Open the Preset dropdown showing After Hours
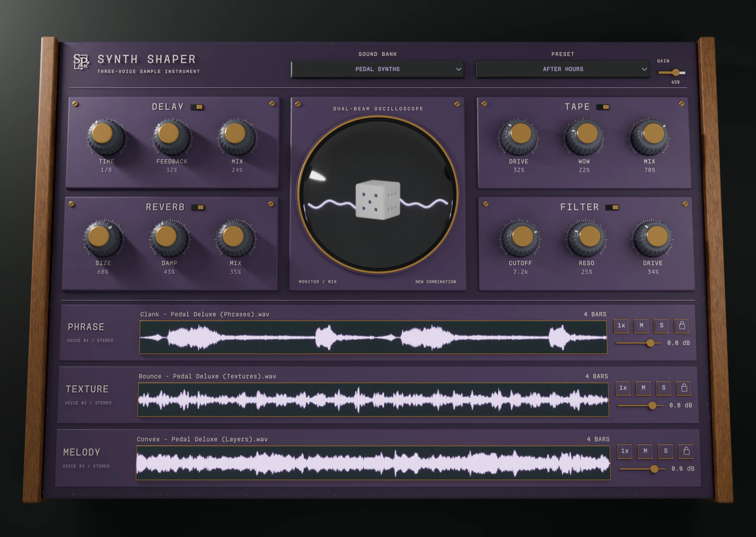 click(563, 69)
